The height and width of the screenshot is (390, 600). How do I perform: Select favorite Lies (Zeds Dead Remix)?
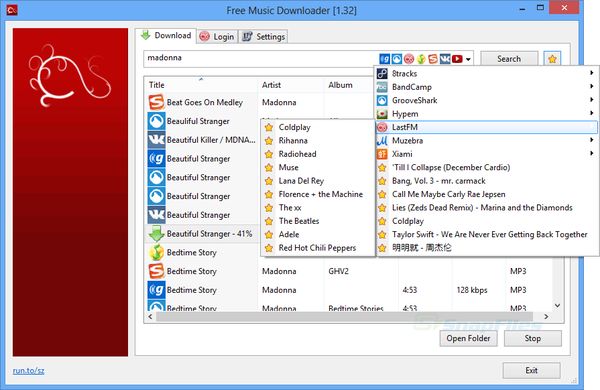486,207
